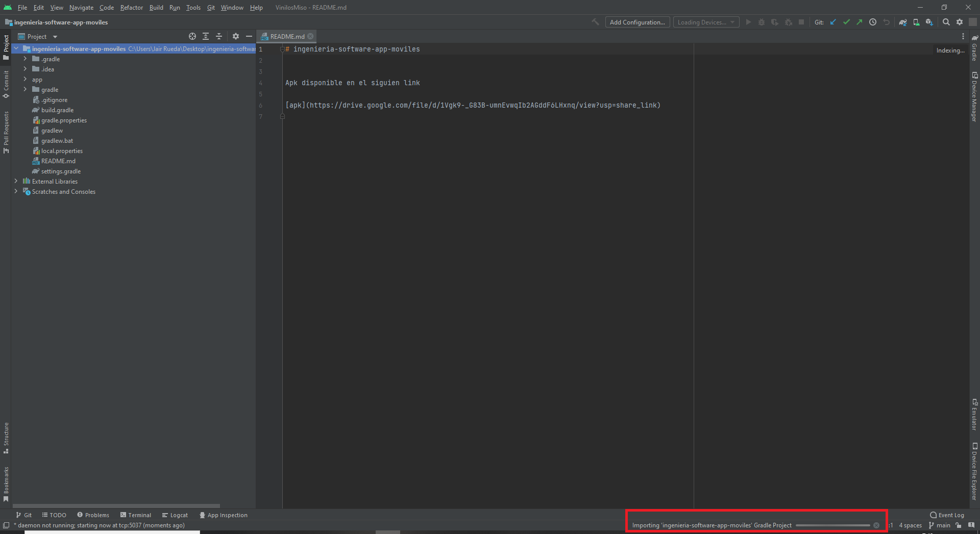Click the Add Configuration button
Viewport: 980px width, 534px height.
click(x=637, y=22)
